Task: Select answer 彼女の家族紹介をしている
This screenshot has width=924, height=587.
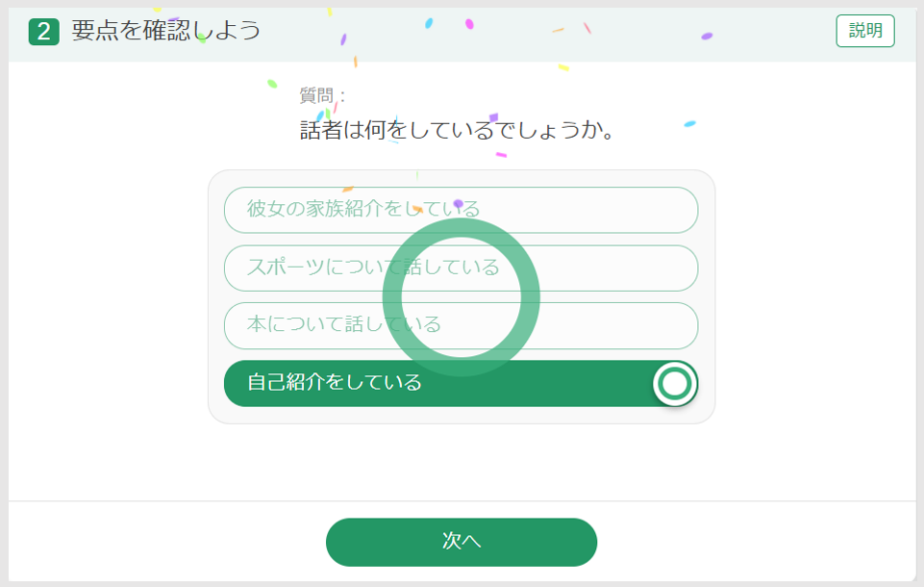Action: [x=461, y=210]
